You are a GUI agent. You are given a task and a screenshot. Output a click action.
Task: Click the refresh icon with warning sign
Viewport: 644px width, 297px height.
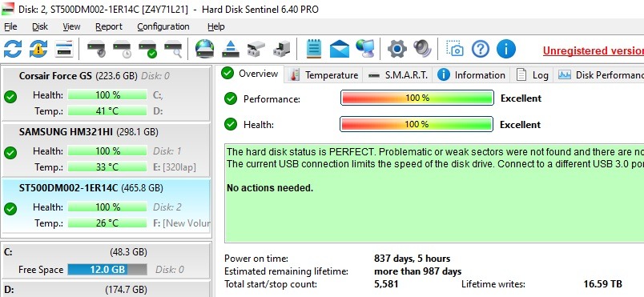pos(38,49)
